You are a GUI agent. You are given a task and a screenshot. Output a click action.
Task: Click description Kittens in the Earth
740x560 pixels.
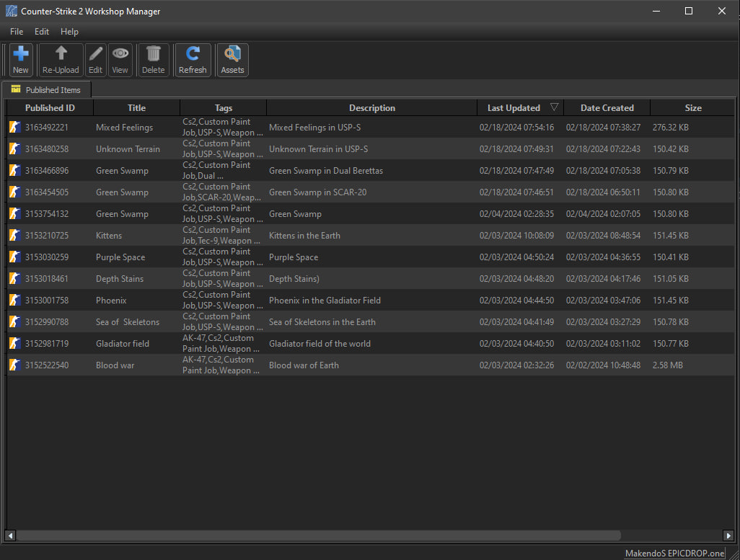[304, 236]
